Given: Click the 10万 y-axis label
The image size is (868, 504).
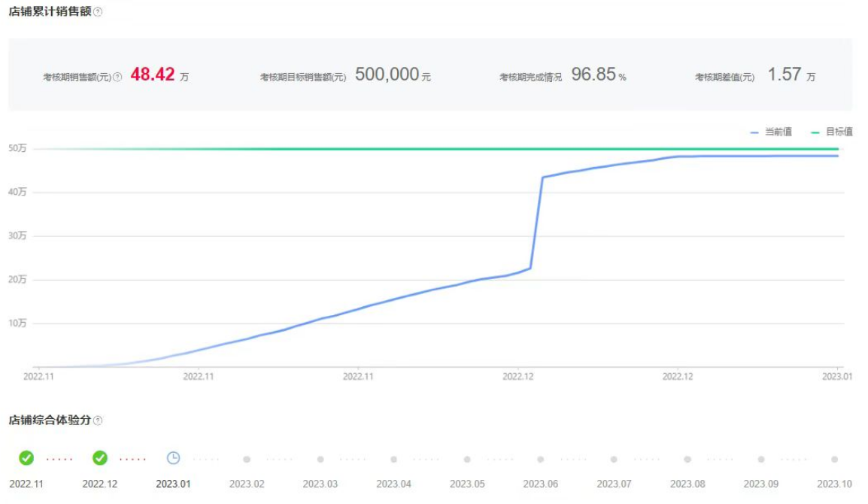Looking at the screenshot, I should click(17, 323).
